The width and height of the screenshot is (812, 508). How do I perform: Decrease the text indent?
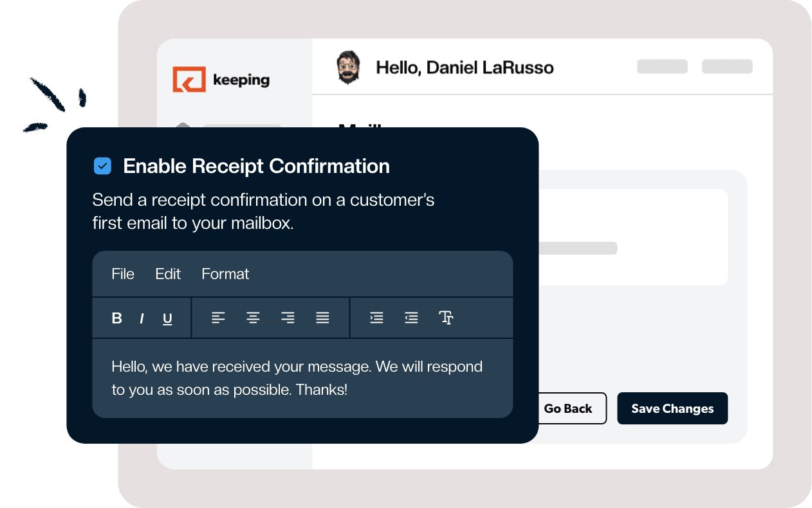[411, 318]
